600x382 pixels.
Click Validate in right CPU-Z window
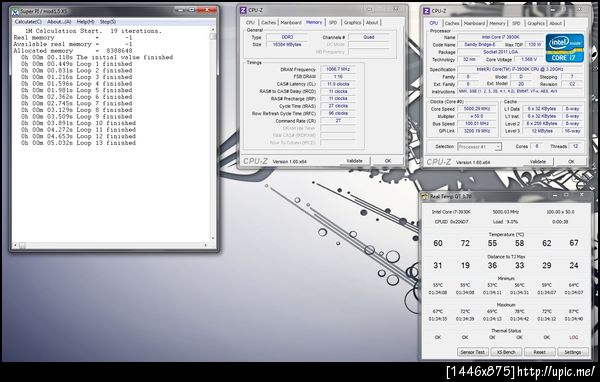coord(538,162)
